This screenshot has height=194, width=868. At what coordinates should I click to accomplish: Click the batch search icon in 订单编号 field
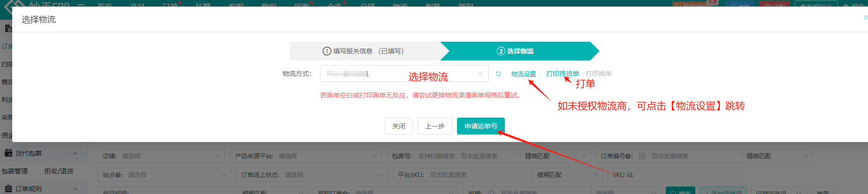pos(642,156)
